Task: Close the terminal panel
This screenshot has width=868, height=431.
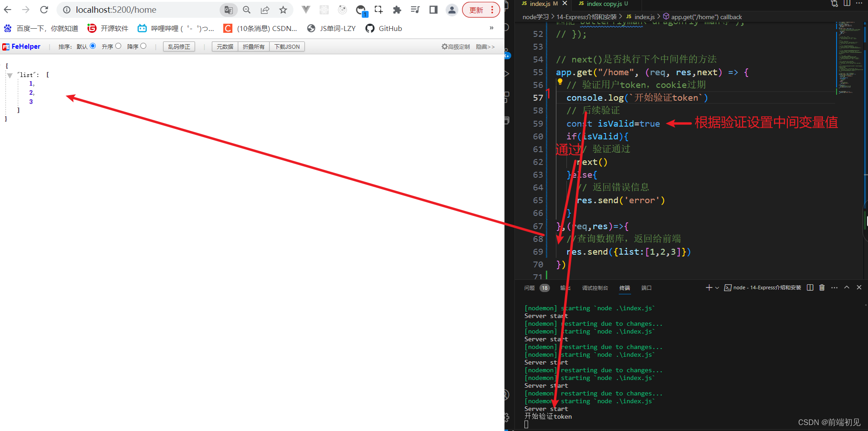Action: point(859,287)
